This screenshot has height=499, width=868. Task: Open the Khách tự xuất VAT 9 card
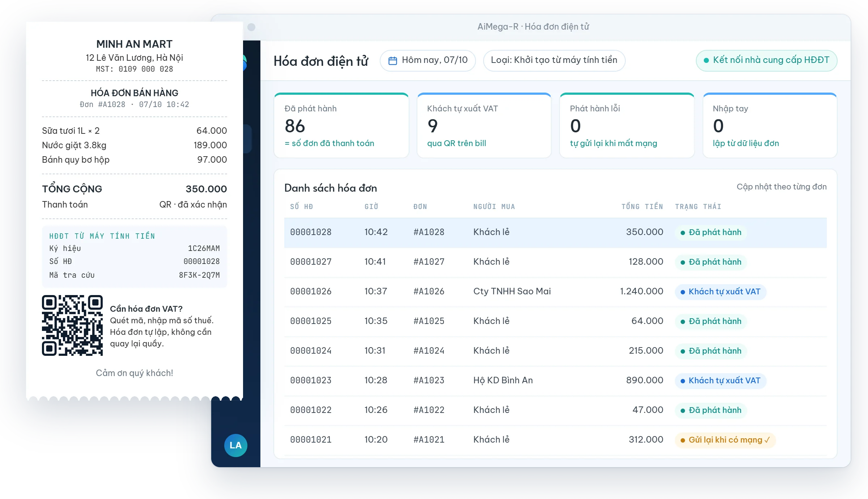tap(484, 125)
